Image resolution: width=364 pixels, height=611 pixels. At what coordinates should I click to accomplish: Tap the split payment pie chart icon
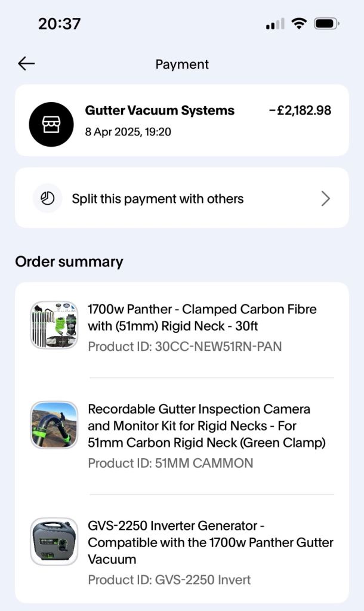coord(48,198)
